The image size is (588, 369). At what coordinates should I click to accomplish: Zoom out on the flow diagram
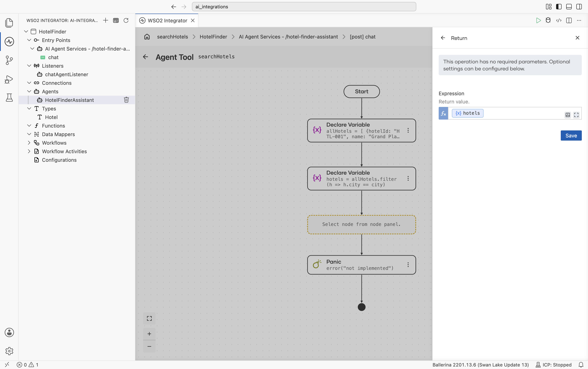coord(149,347)
